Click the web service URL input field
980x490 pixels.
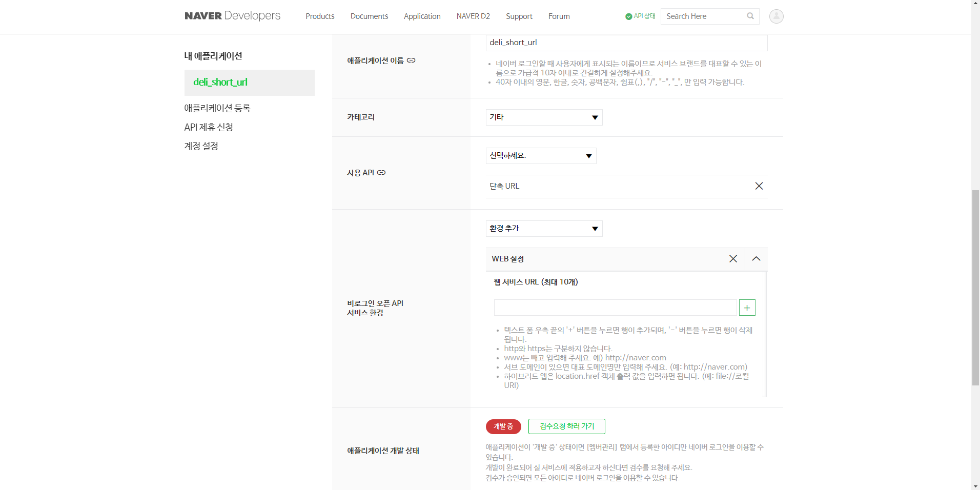coord(615,308)
